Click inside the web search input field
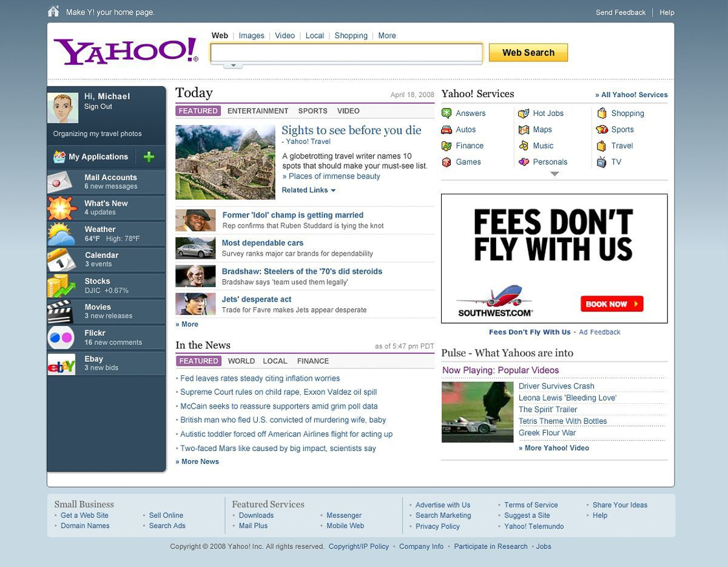The image size is (728, 567). click(346, 53)
